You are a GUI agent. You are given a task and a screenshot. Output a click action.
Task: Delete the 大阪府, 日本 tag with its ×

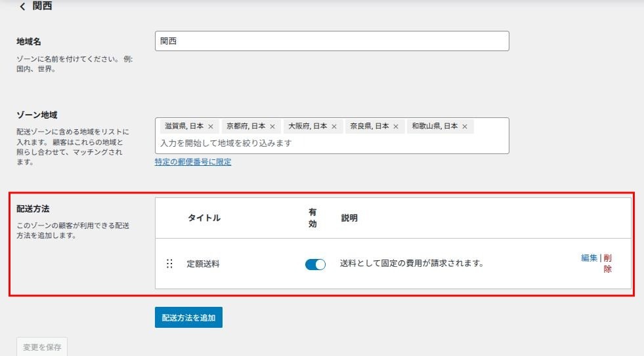[333, 127]
